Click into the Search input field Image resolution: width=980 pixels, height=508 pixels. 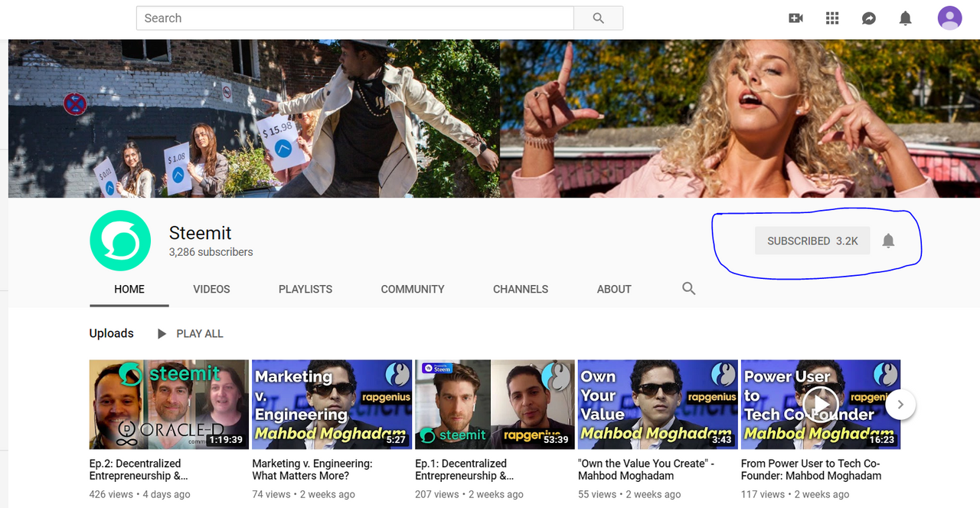(355, 18)
